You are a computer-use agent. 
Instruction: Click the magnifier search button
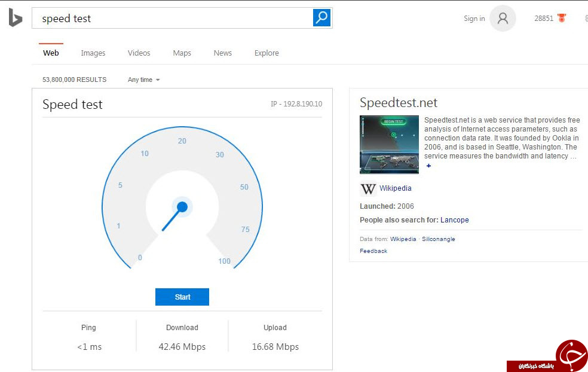[x=321, y=17]
